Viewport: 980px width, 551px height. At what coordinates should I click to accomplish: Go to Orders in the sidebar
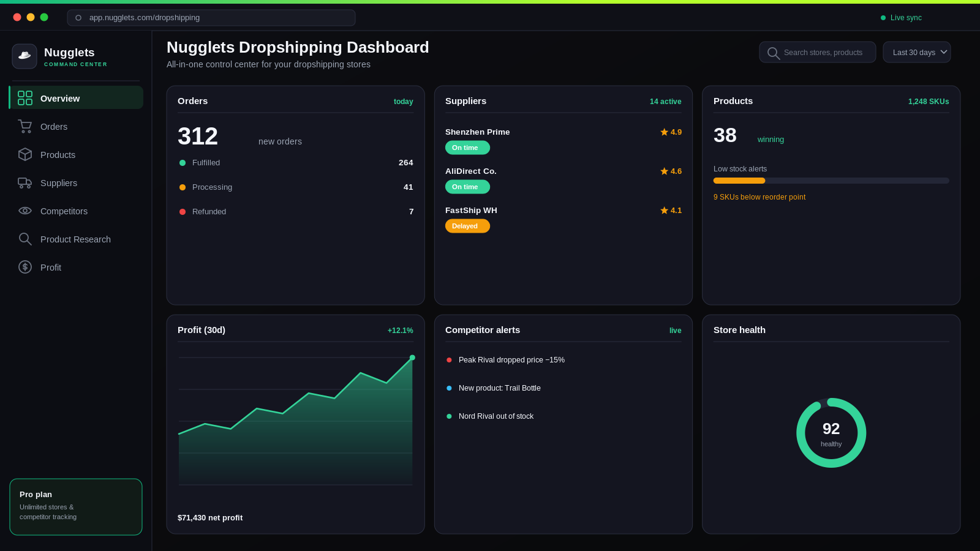point(76,126)
